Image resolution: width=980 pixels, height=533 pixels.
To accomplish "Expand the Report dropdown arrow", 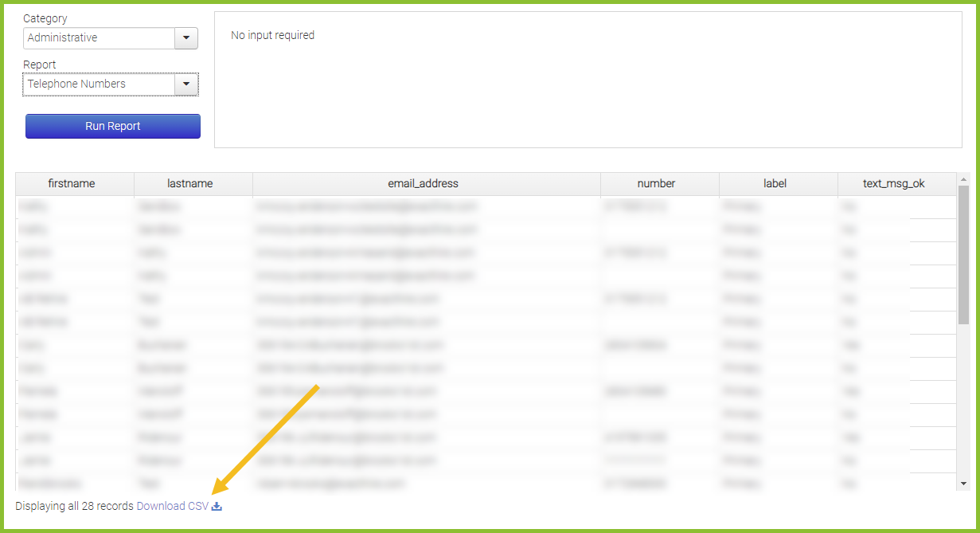I will (x=186, y=84).
